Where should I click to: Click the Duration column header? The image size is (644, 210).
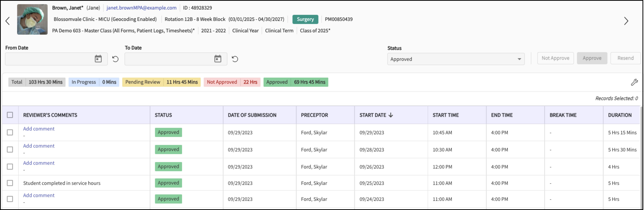pos(619,115)
